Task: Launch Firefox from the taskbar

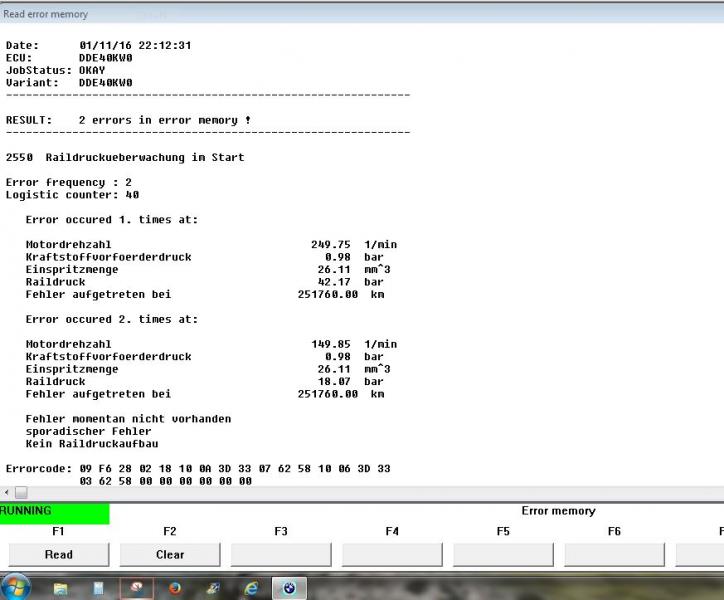Action: tap(175, 588)
